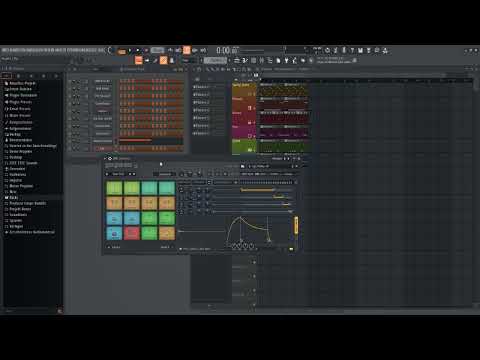Image resolution: width=480 pixels, height=360 pixels.
Task: Select the green playlist track header
Action: click(x=244, y=146)
